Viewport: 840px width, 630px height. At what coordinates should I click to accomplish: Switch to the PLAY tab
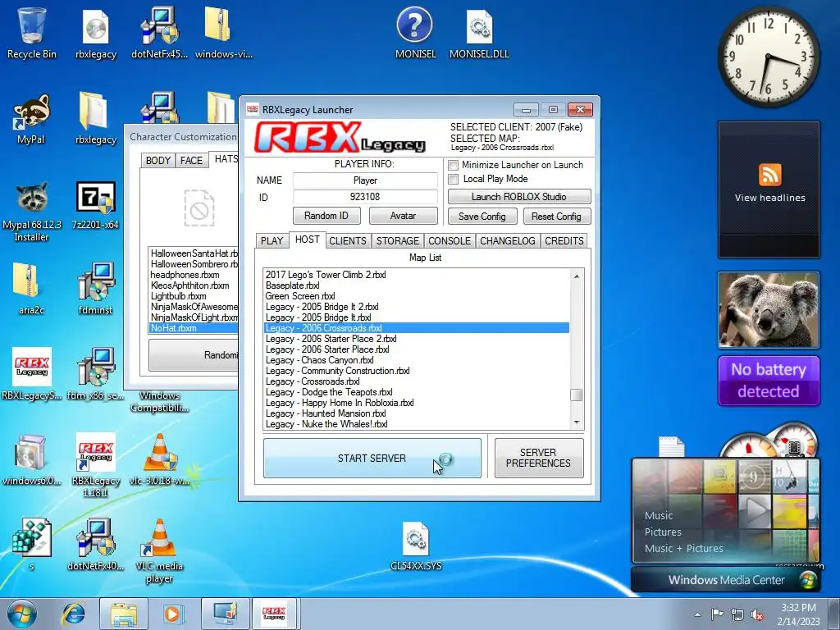(272, 241)
